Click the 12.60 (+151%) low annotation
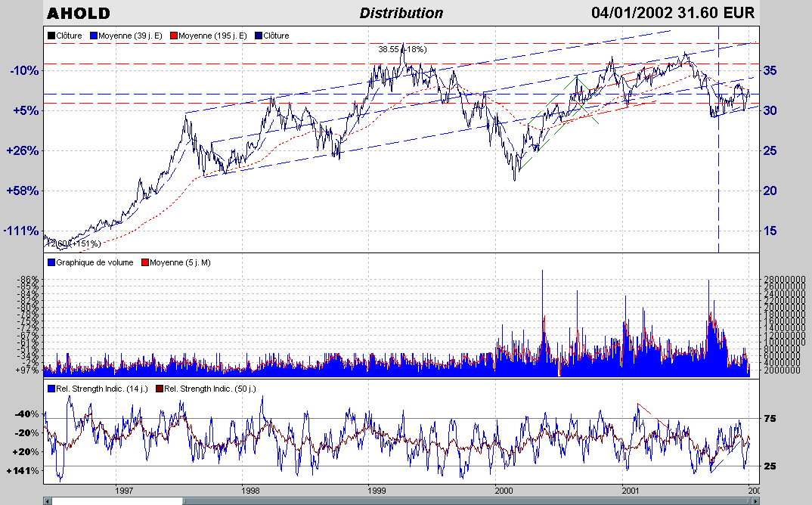Screen dimensions: 812x505 (x=73, y=243)
